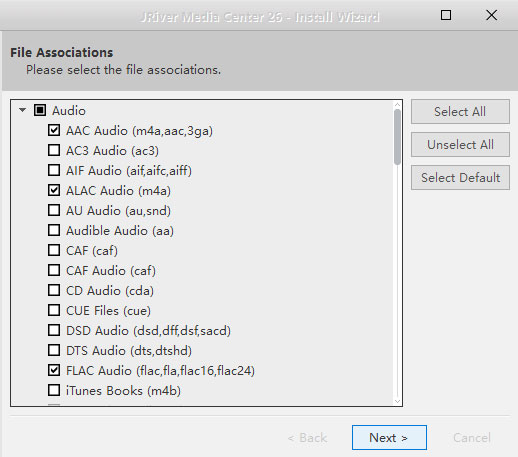Screen dimensions: 518x457
Task: Enable AC3 Audio (ac3) association
Action: tap(54, 150)
